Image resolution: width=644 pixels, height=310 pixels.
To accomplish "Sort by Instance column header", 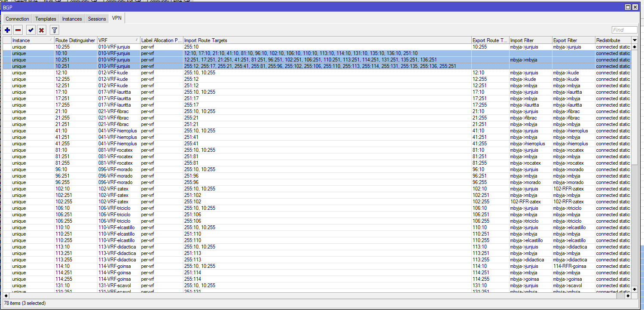I will [x=32, y=40].
